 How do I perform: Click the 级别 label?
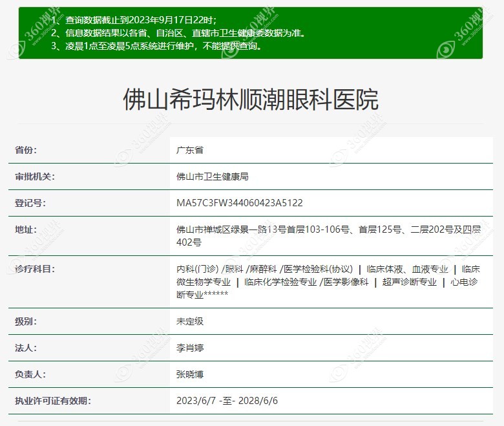26,321
